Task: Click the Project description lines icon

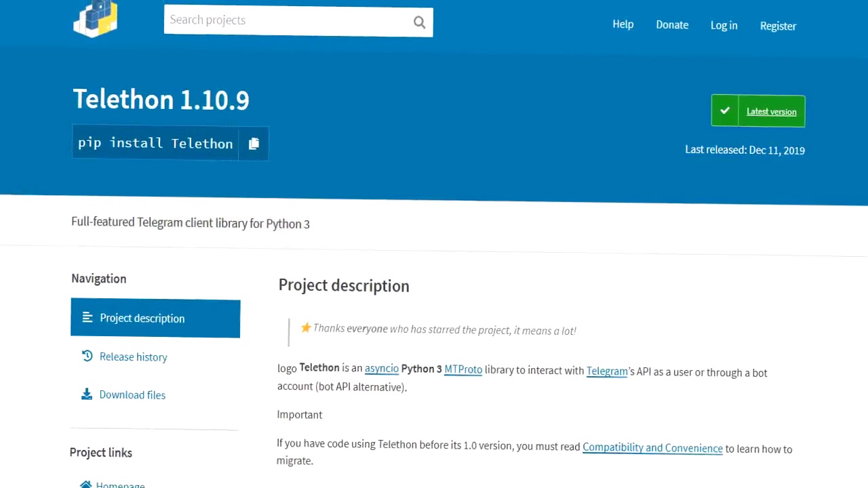Action: click(x=87, y=317)
